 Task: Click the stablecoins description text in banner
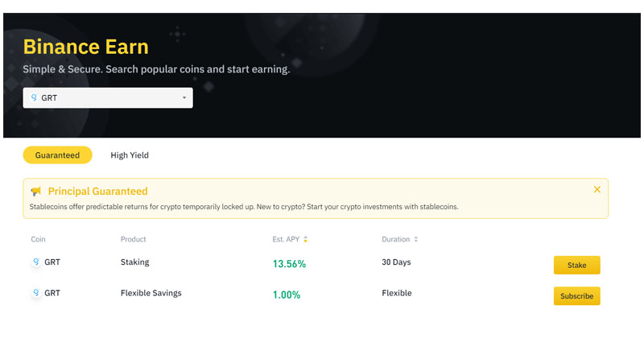pos(244,207)
